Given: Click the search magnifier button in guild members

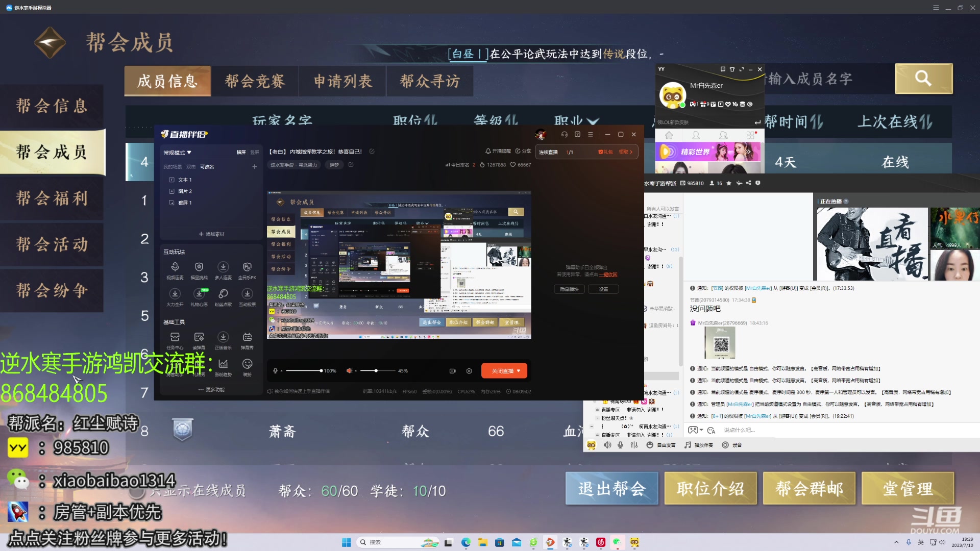Looking at the screenshot, I should pos(923,79).
